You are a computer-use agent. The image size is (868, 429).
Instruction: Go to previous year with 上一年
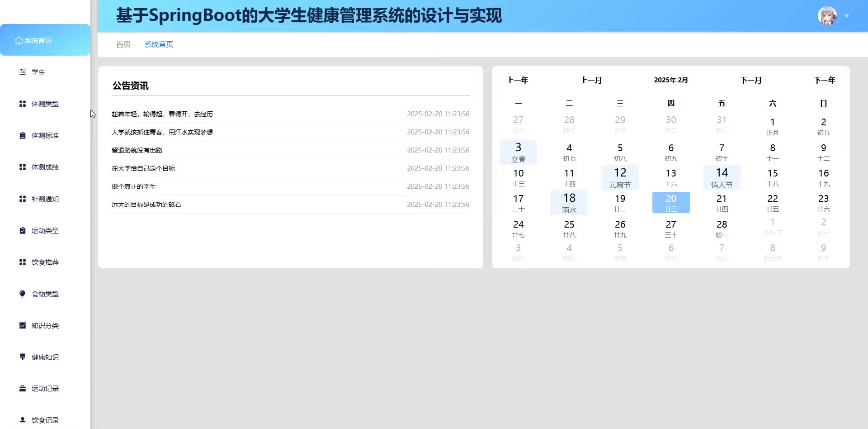pyautogui.click(x=518, y=80)
